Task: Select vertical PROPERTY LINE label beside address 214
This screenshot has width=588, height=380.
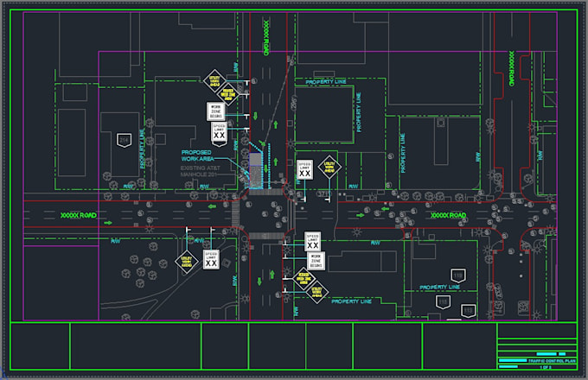Action: point(142,149)
